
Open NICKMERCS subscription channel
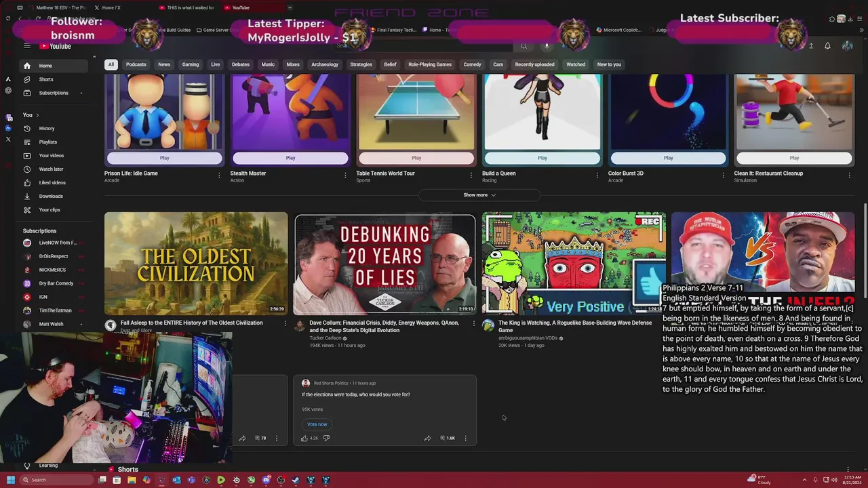(52, 270)
